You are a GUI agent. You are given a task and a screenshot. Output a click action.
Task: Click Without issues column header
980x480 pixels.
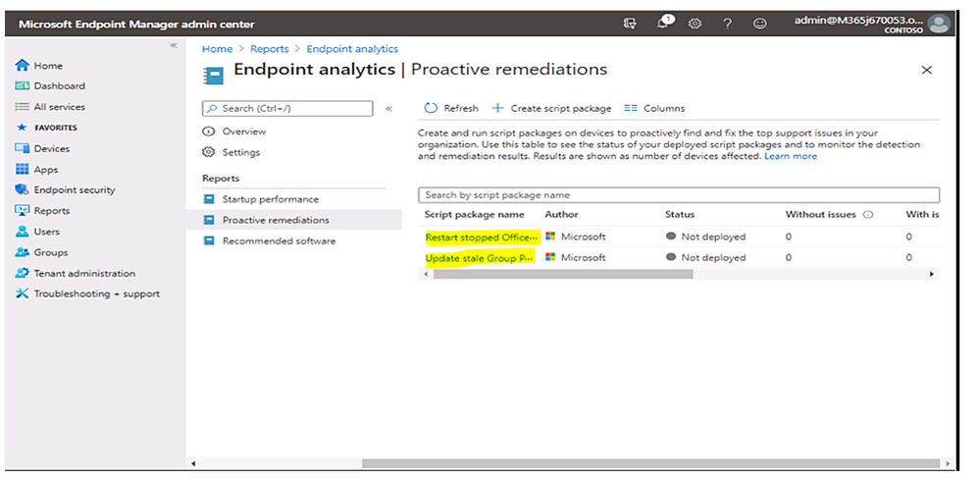point(821,214)
